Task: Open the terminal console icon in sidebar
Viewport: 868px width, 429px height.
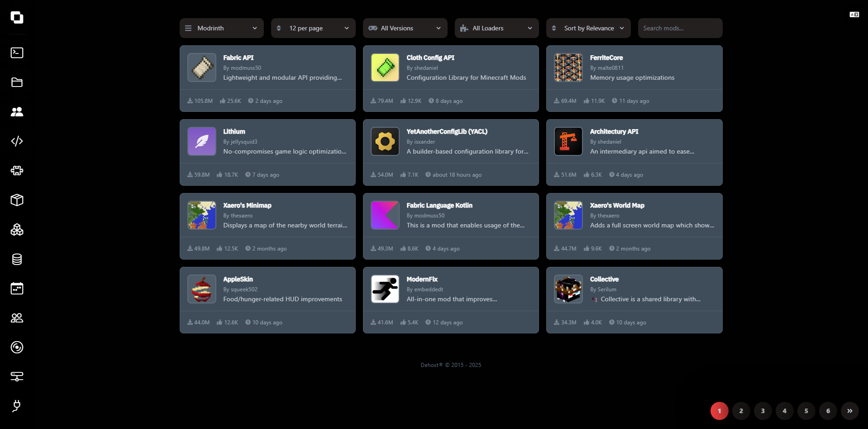Action: [x=17, y=53]
